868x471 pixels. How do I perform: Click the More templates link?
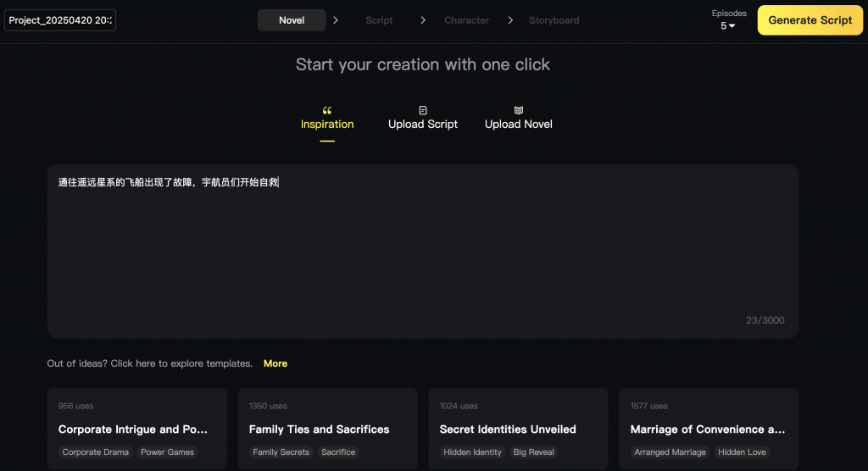pos(275,363)
